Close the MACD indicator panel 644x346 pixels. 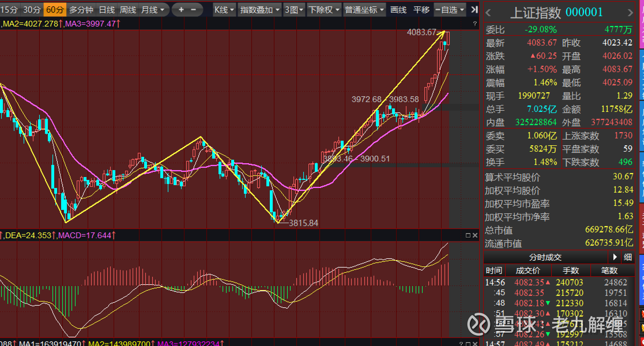tap(475, 235)
